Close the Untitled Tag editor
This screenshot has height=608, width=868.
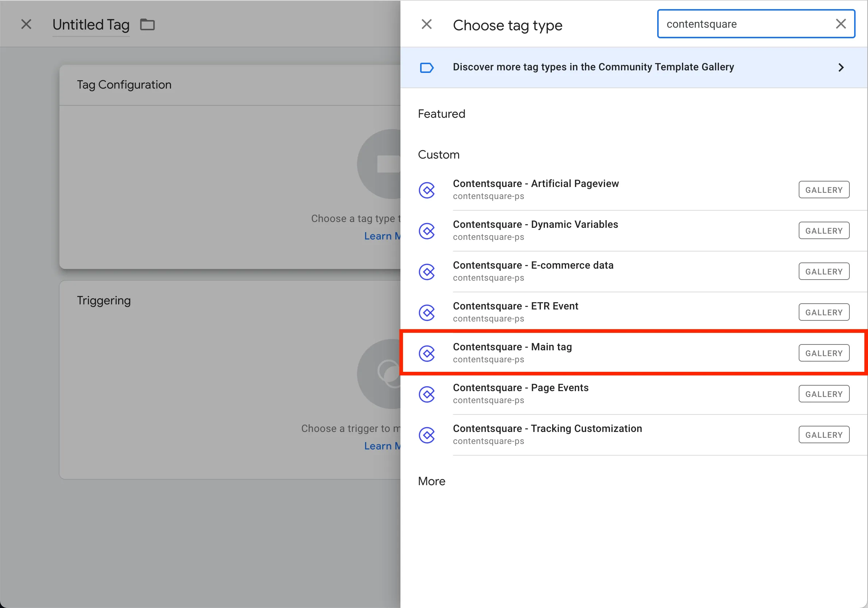click(x=26, y=24)
